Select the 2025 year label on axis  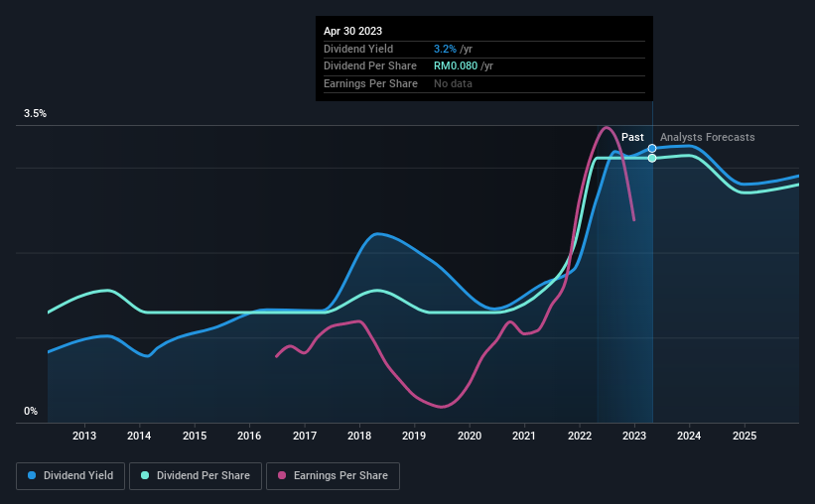745,436
